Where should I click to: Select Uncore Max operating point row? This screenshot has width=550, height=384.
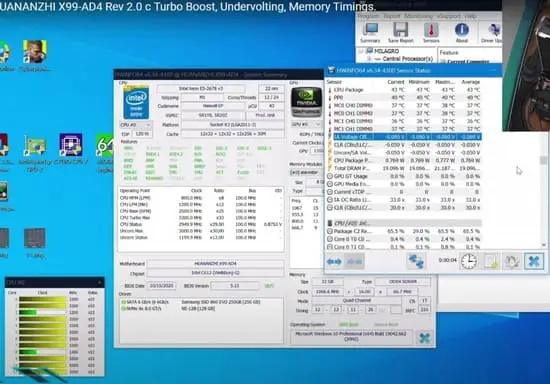[201, 231]
